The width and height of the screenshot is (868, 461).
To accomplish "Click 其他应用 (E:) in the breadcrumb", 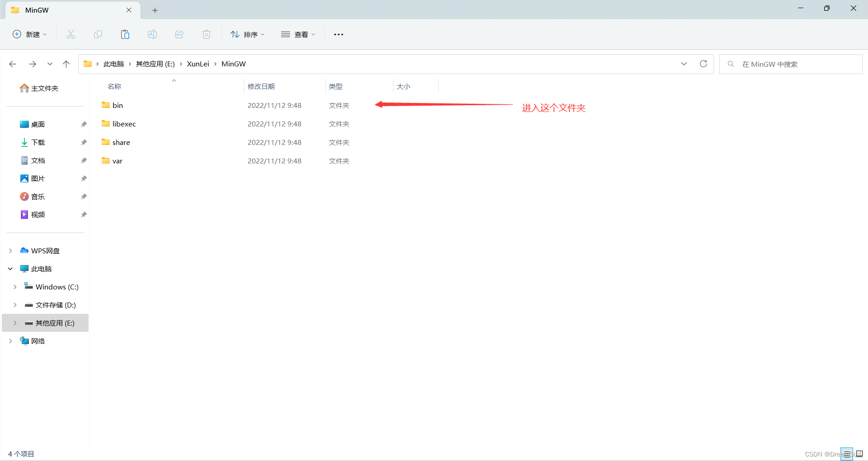I will click(x=155, y=64).
